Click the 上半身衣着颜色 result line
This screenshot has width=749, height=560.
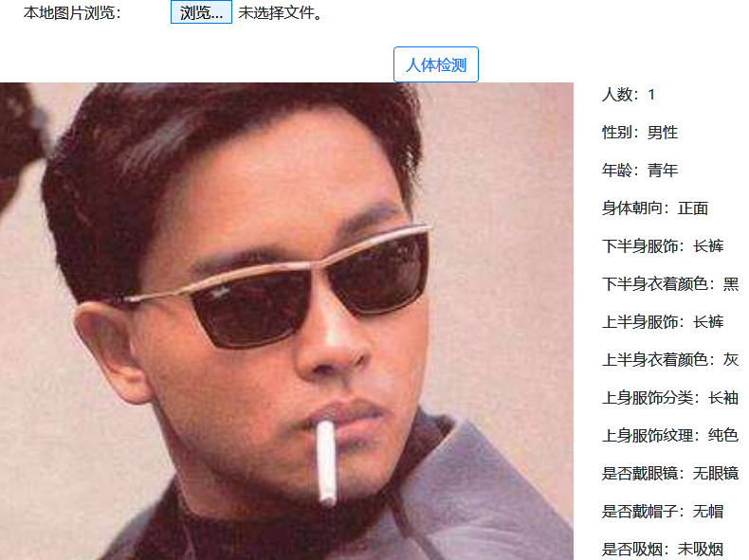tap(670, 360)
